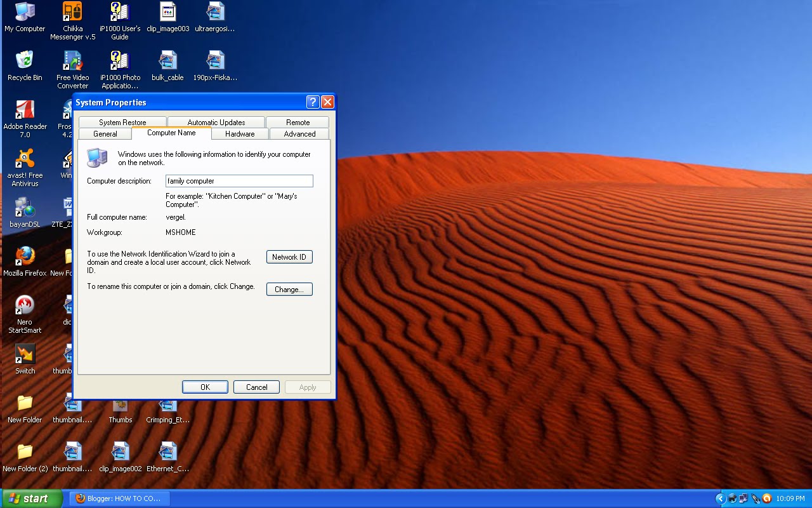812x508 pixels.
Task: Click the Network ID button
Action: [289, 257]
